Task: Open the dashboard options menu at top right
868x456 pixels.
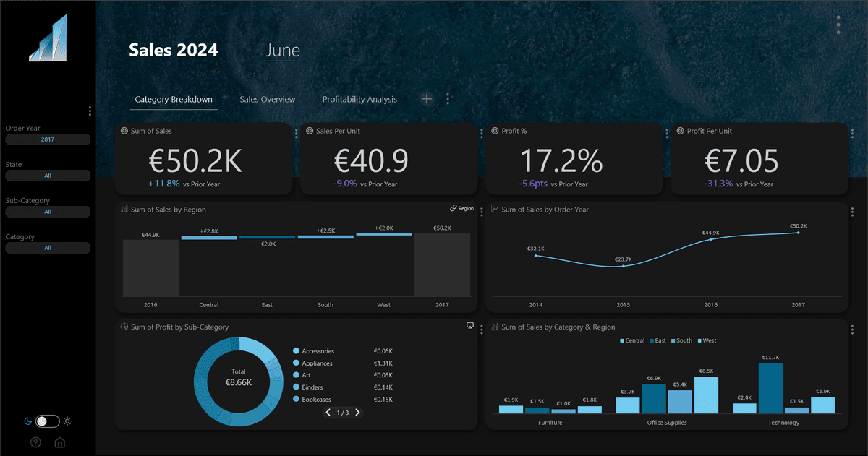Action: point(838,25)
